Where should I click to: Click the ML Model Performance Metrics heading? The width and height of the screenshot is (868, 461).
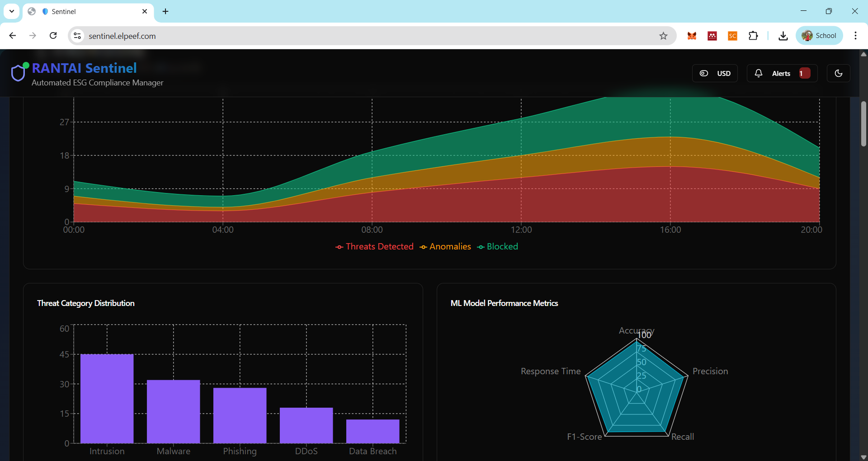(x=504, y=303)
